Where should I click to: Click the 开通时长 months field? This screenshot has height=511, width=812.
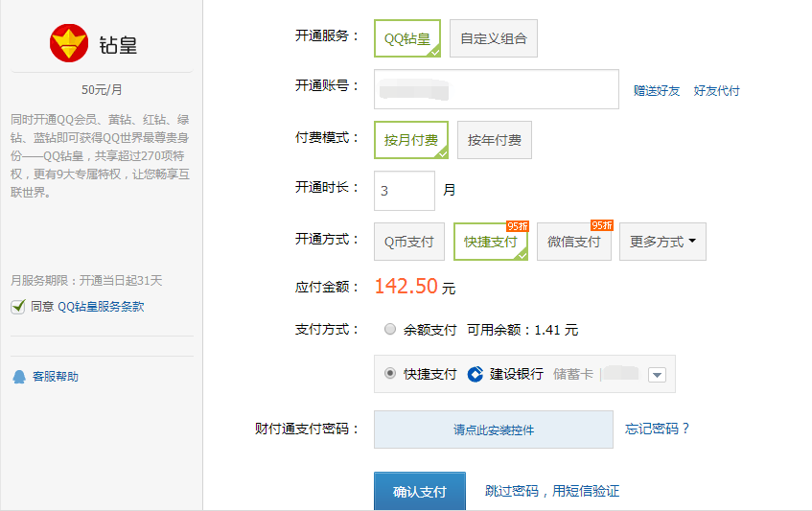[x=405, y=191]
